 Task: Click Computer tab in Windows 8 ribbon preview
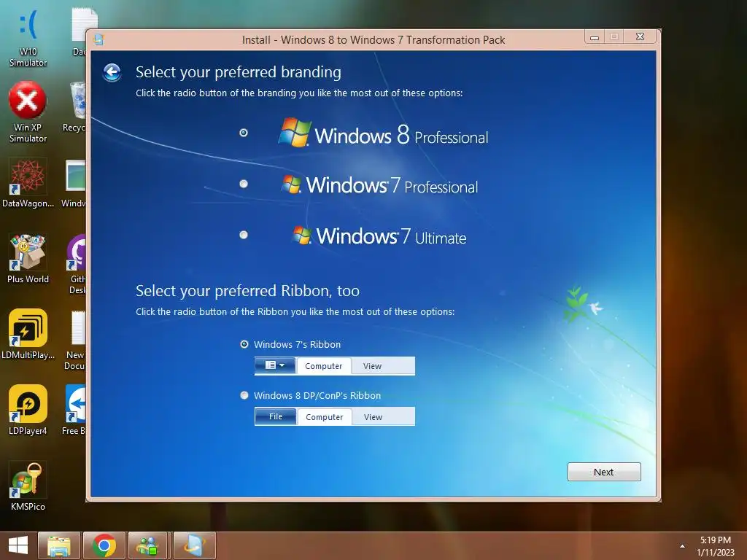click(x=325, y=416)
